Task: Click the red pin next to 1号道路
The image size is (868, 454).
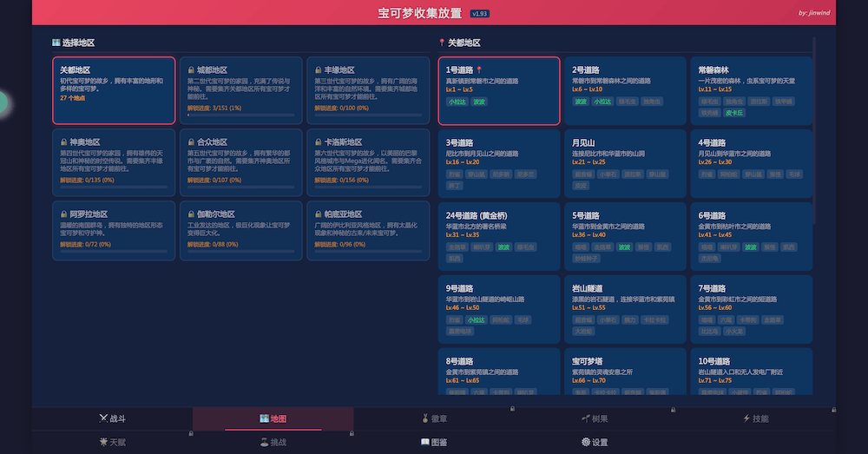Action: [x=478, y=69]
